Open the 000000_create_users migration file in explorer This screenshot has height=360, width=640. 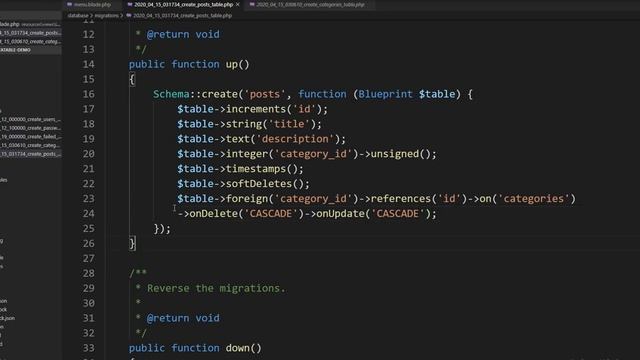click(31, 119)
